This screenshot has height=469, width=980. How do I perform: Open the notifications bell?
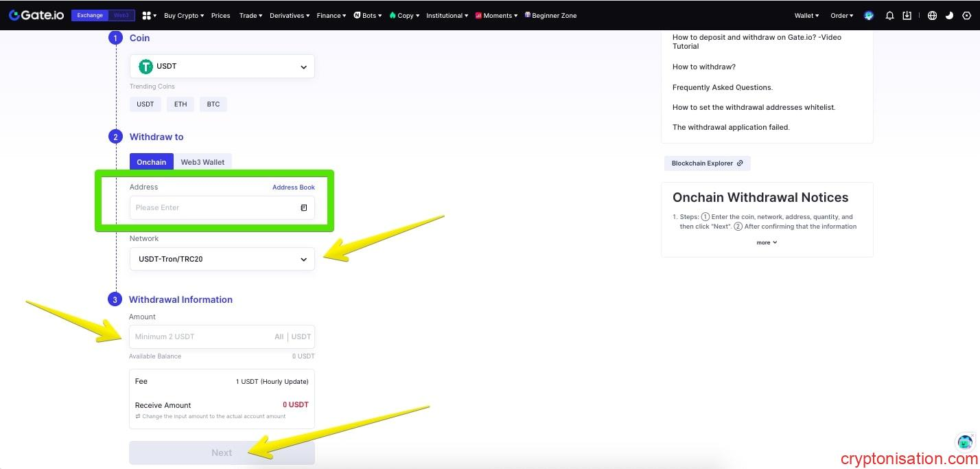890,15
